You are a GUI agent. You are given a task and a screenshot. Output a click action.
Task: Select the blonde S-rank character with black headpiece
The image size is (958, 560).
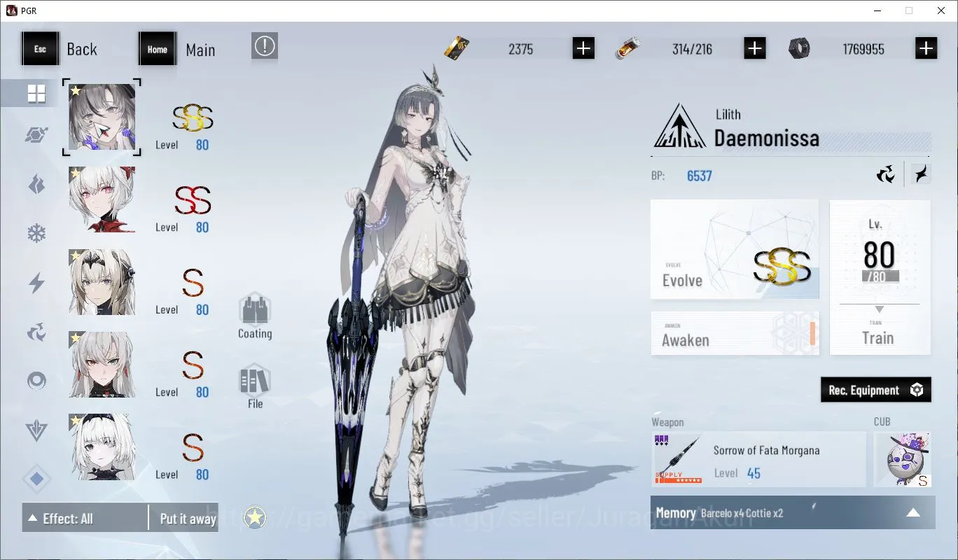coord(102,282)
